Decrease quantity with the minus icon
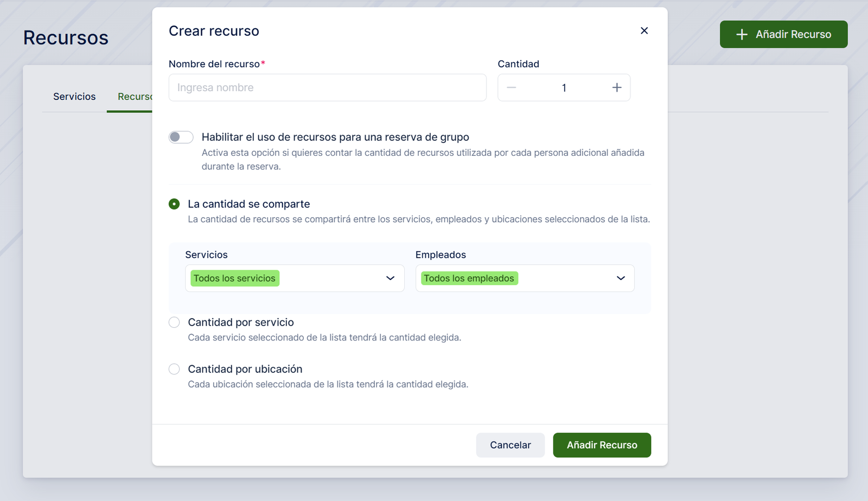This screenshot has height=501, width=868. pos(512,88)
